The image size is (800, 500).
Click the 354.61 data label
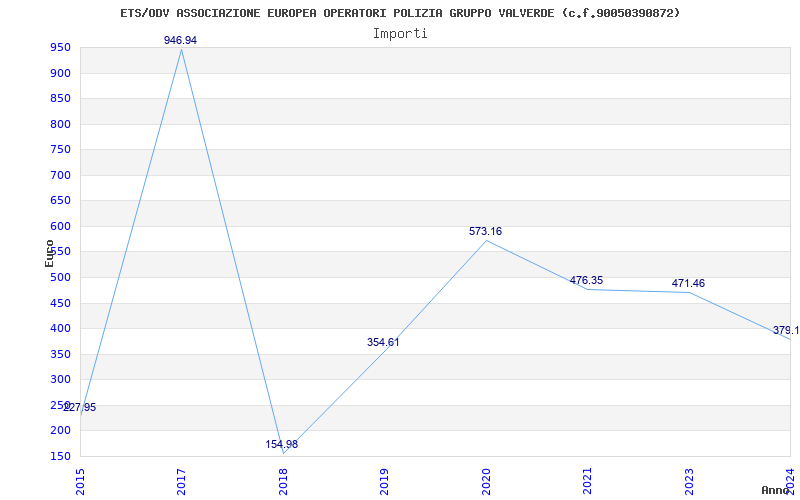pyautogui.click(x=383, y=342)
